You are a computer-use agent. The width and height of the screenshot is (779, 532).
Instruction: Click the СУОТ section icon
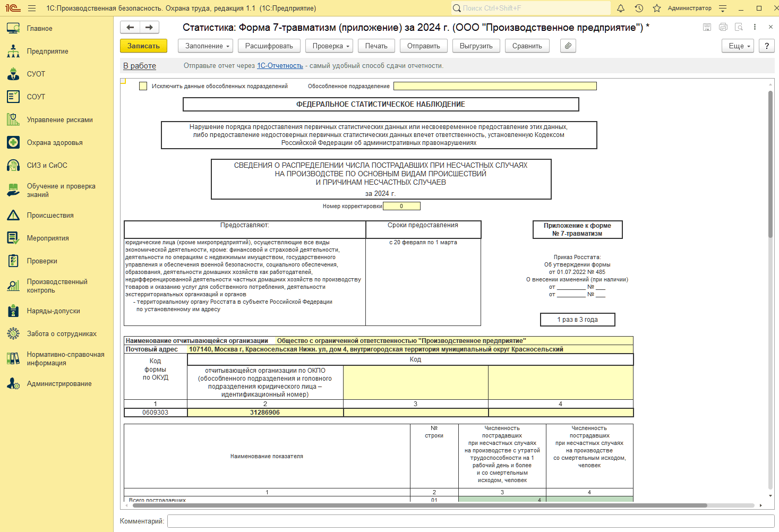coord(13,74)
